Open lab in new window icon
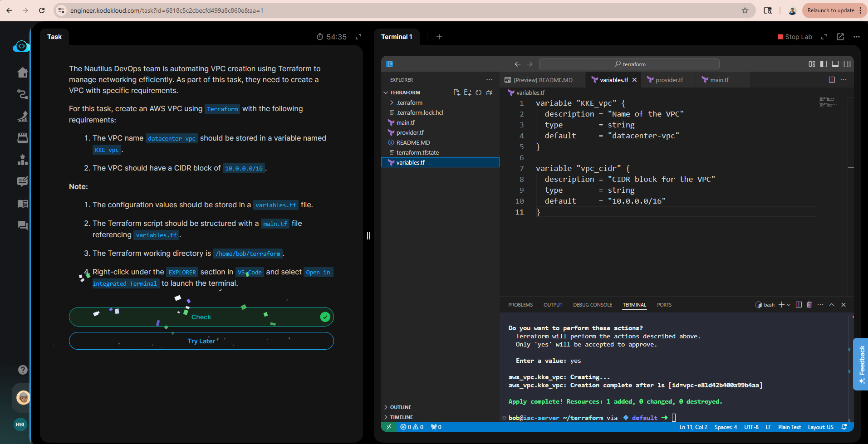 coord(840,37)
